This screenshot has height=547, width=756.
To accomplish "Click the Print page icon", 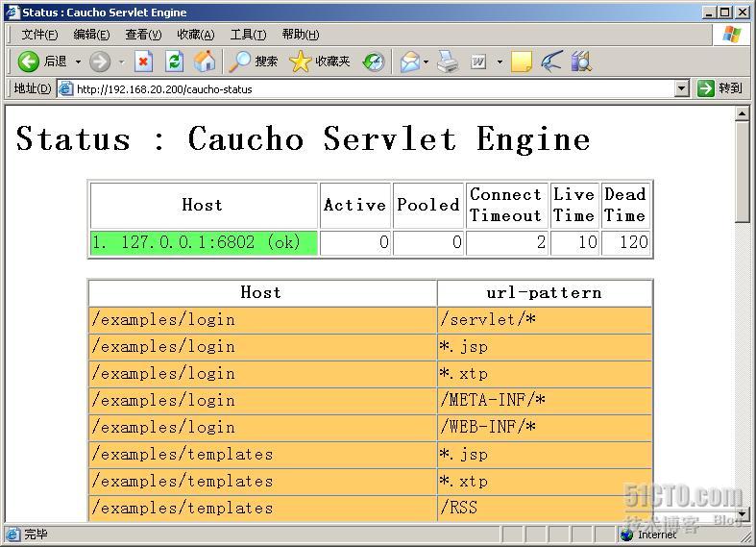I will (448, 62).
